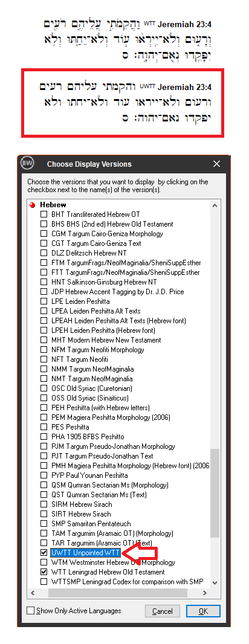Enable CGT Targum Cairo-Geniza Text
The image size is (249, 644).
pos(44,243)
